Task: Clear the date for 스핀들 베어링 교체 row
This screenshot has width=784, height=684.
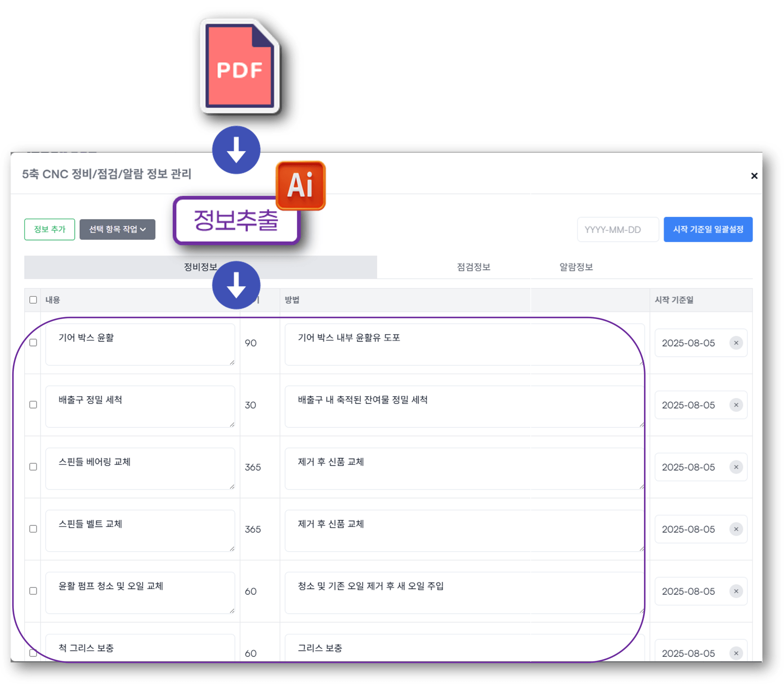Action: pyautogui.click(x=736, y=467)
